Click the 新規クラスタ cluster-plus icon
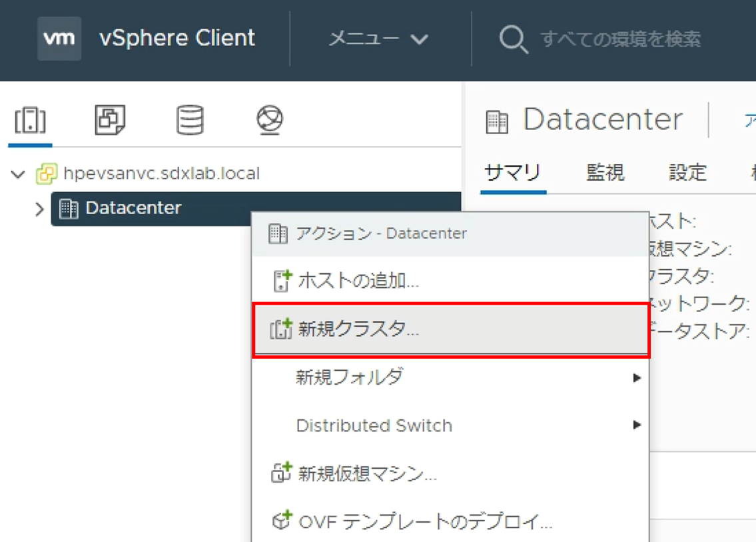 pos(281,329)
